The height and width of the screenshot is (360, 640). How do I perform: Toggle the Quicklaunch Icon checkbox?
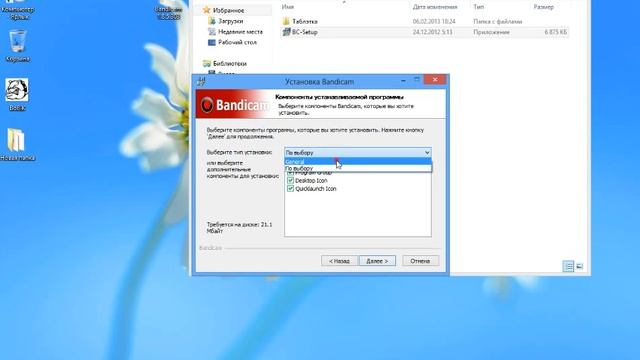tap(291, 189)
